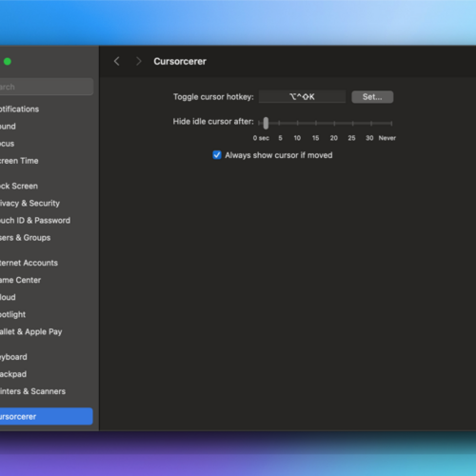This screenshot has height=476, width=476.
Task: Uncheck Always show cursor if moved
Action: pyautogui.click(x=217, y=155)
